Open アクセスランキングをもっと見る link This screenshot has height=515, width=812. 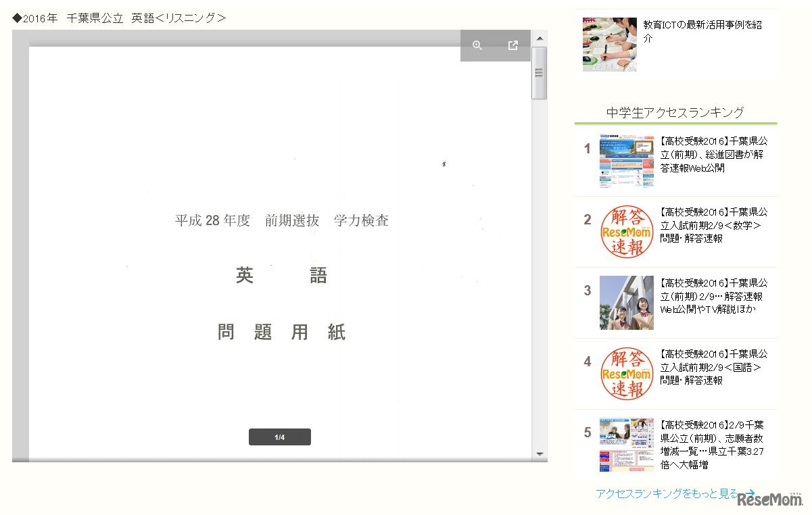[666, 494]
